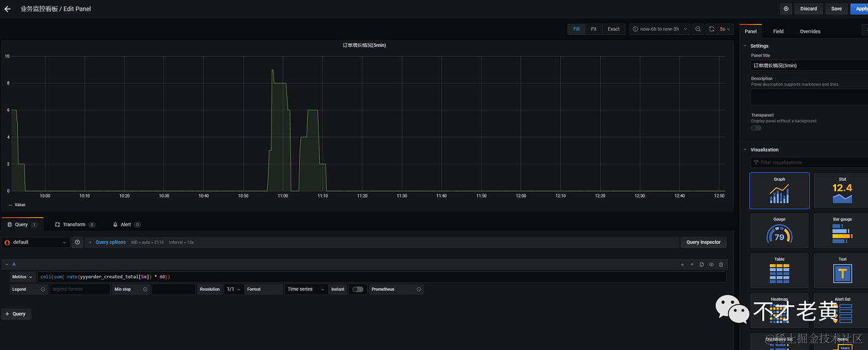Toggle query A visibility eye icon
This screenshot has width=868, height=350.
[x=711, y=264]
